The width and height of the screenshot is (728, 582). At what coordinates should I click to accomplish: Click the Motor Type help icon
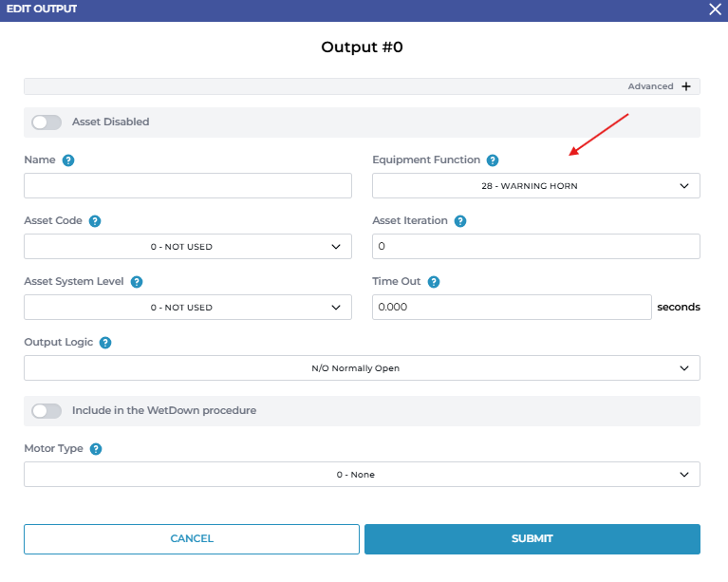(96, 449)
